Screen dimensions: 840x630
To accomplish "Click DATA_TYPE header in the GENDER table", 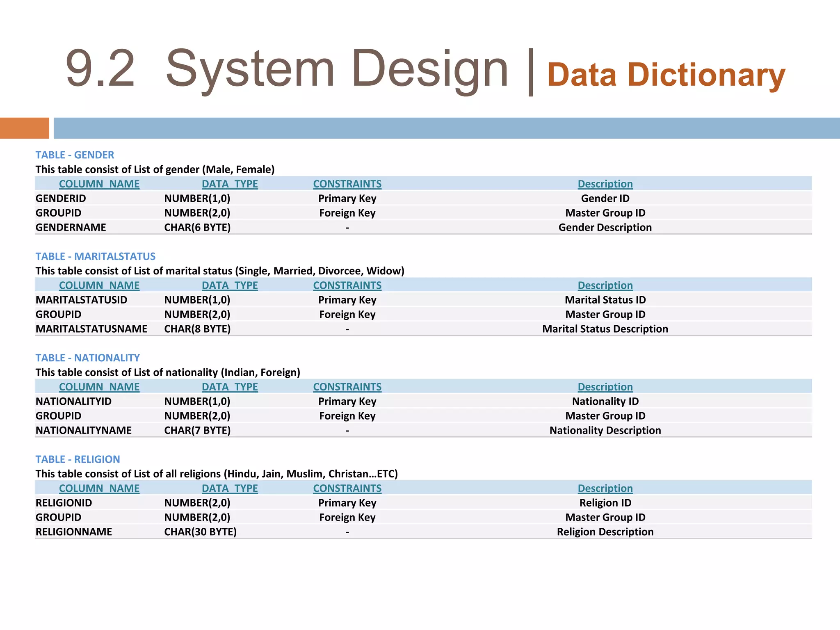I will tap(230, 184).
